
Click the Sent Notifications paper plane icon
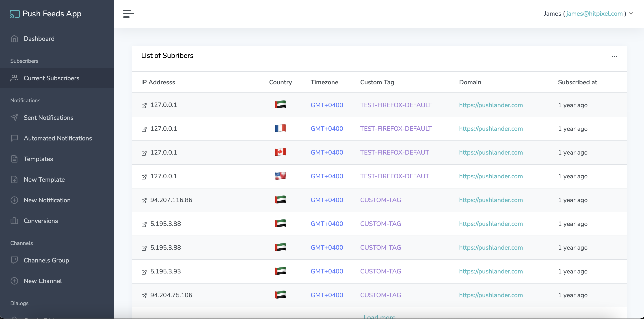coord(14,118)
